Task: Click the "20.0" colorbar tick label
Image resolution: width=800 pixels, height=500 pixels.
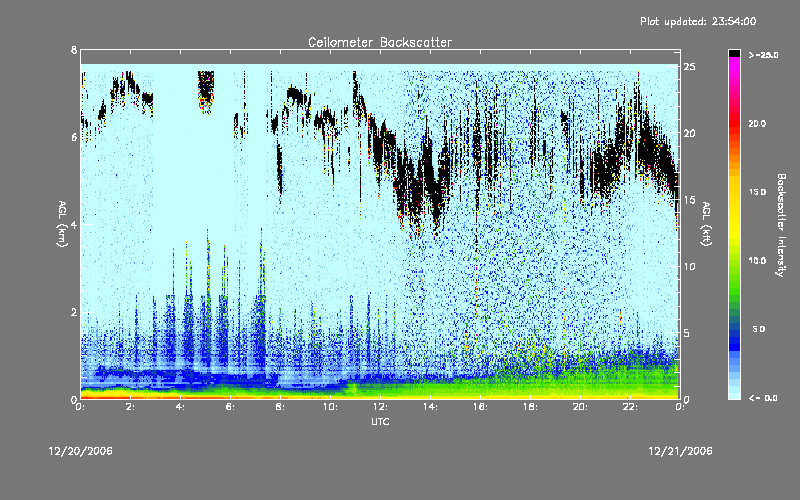Action: pyautogui.click(x=757, y=123)
